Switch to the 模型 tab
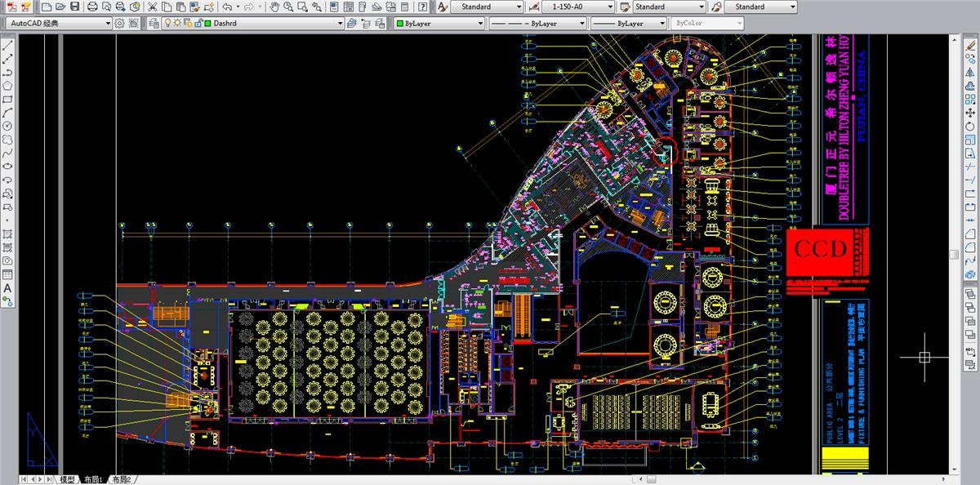Screen dimensions: 980x485 coord(67,479)
